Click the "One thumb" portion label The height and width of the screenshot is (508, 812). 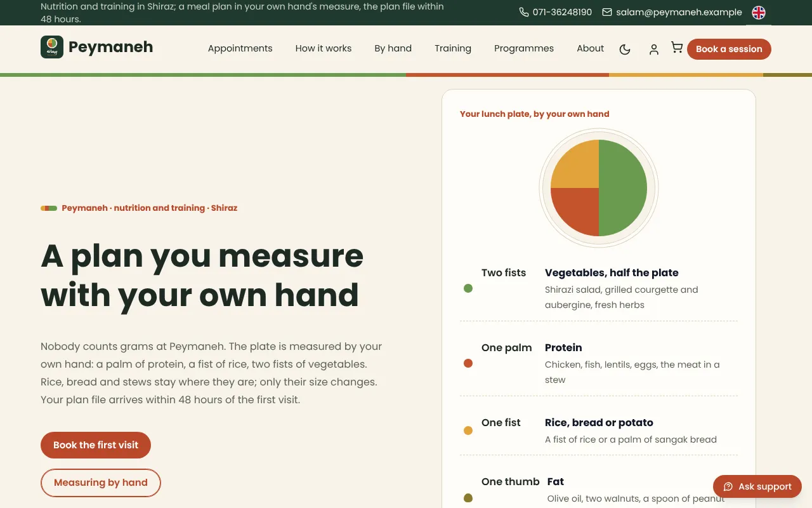[511, 481]
